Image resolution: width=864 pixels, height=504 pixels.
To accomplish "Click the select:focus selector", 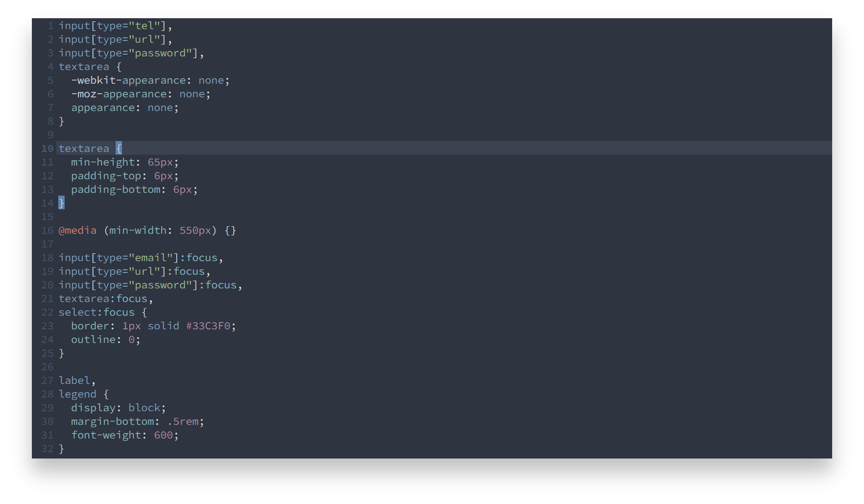I will coord(97,312).
